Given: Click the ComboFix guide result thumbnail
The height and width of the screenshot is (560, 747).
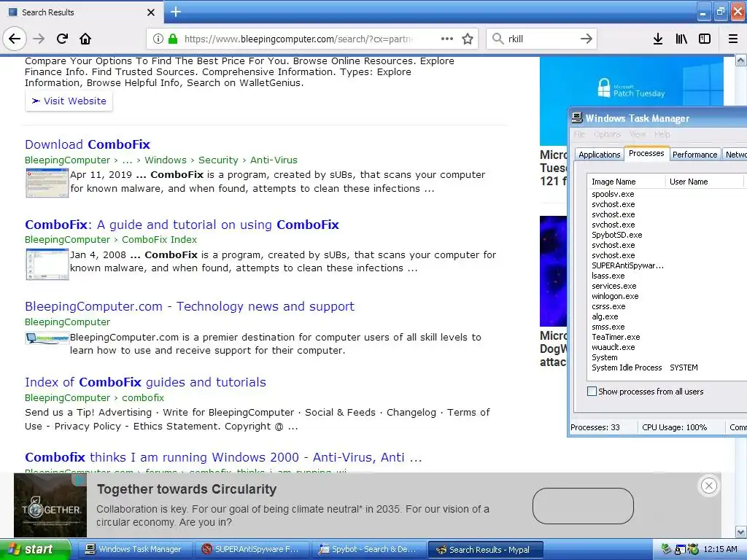Looking at the screenshot, I should [47, 264].
